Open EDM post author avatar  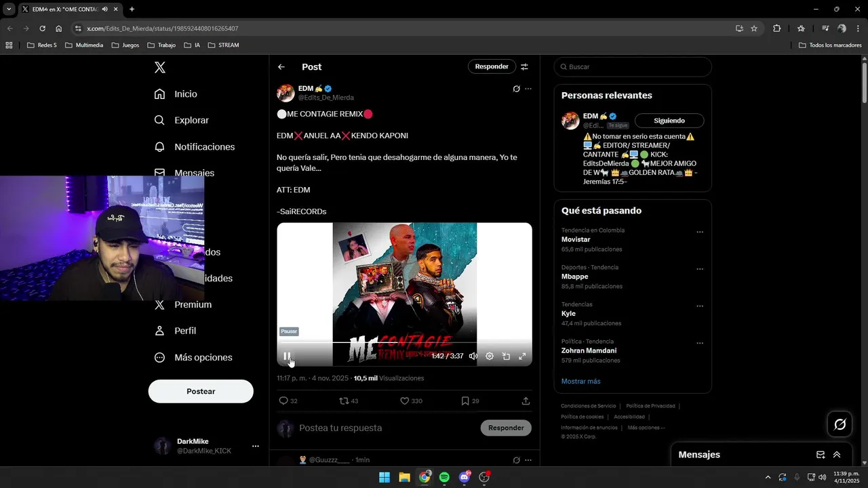(x=285, y=93)
